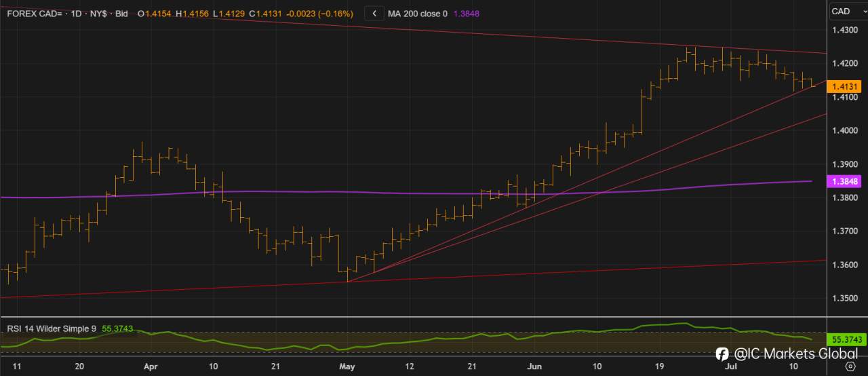Click the 55.3743 value beside RSI label

coord(117,328)
